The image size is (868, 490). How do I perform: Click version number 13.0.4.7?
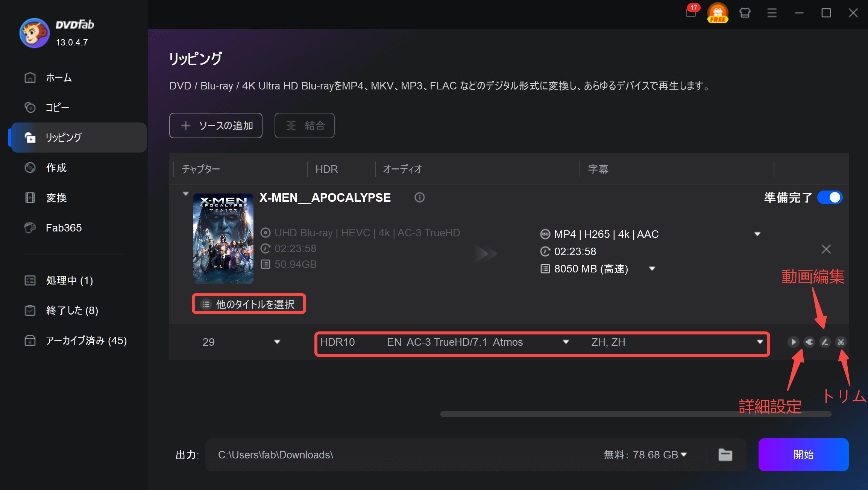pos(72,42)
